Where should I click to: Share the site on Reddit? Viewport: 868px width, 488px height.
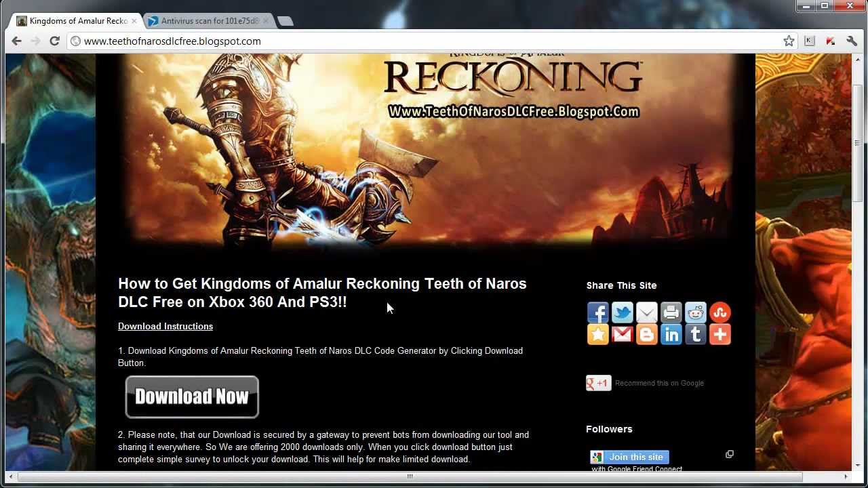point(696,312)
